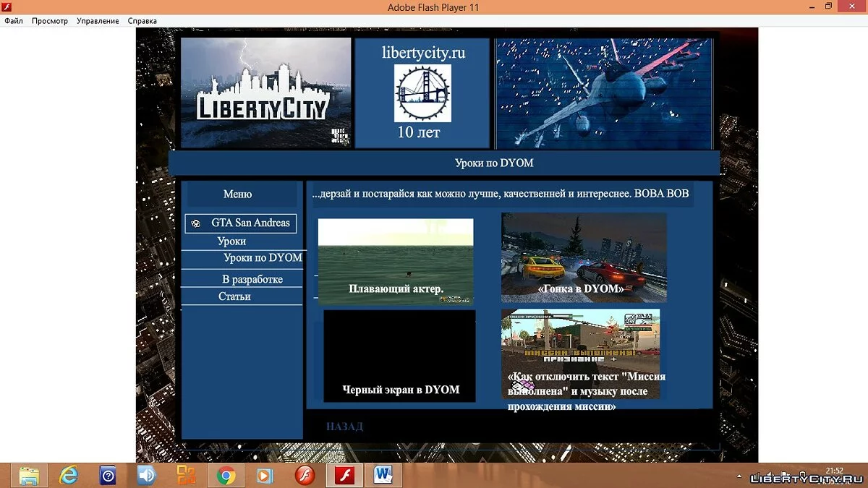The height and width of the screenshot is (488, 868).
Task: Click the bridge gear emblem icon
Action: click(422, 93)
